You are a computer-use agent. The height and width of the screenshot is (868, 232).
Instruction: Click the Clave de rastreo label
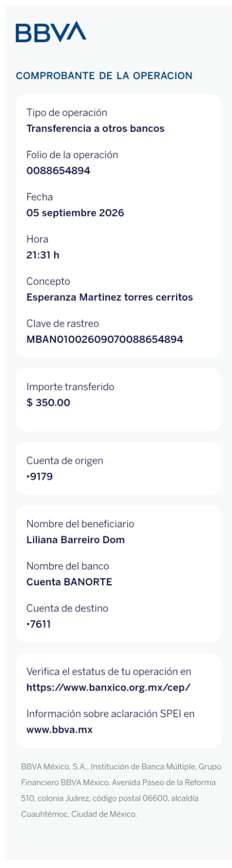click(x=62, y=324)
